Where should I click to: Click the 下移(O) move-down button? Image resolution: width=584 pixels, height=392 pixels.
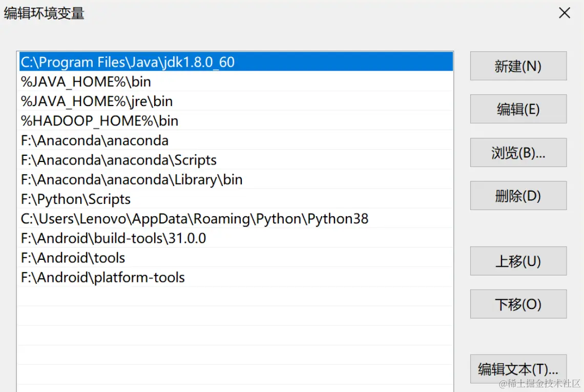pos(518,304)
